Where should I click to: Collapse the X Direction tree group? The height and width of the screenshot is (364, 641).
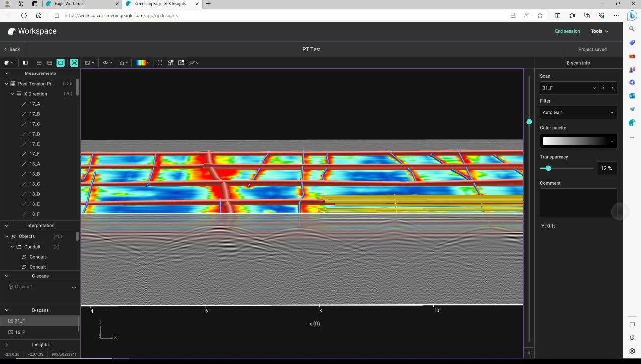pos(12,94)
